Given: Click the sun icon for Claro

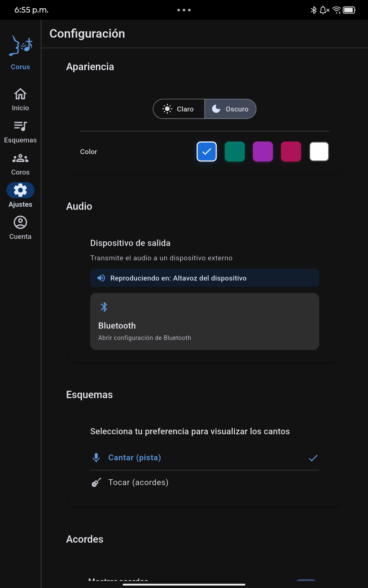Looking at the screenshot, I should (167, 109).
